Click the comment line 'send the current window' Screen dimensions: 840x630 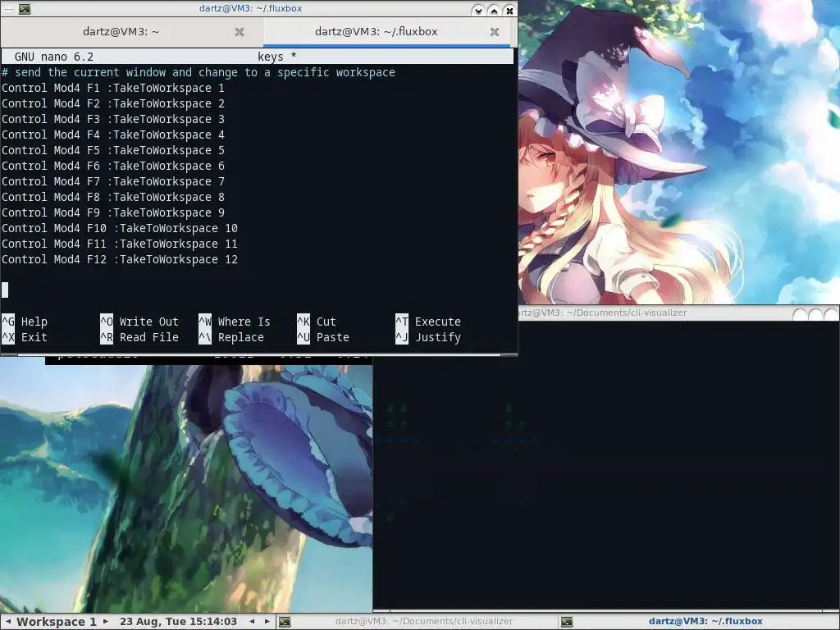(199, 72)
